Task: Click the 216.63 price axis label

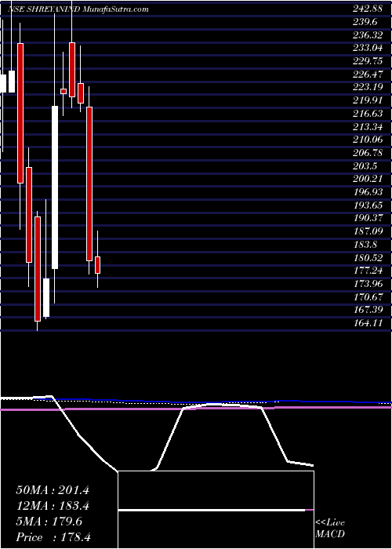Action: (368, 114)
